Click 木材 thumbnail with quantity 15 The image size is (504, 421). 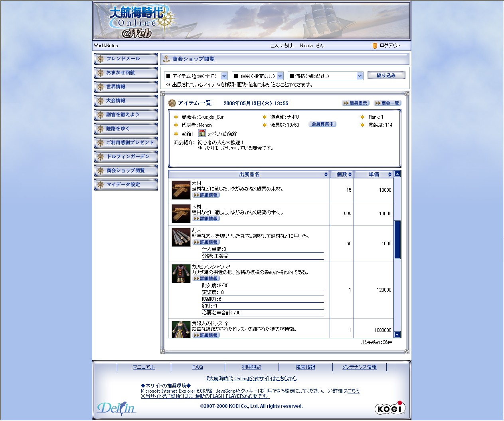(181, 190)
